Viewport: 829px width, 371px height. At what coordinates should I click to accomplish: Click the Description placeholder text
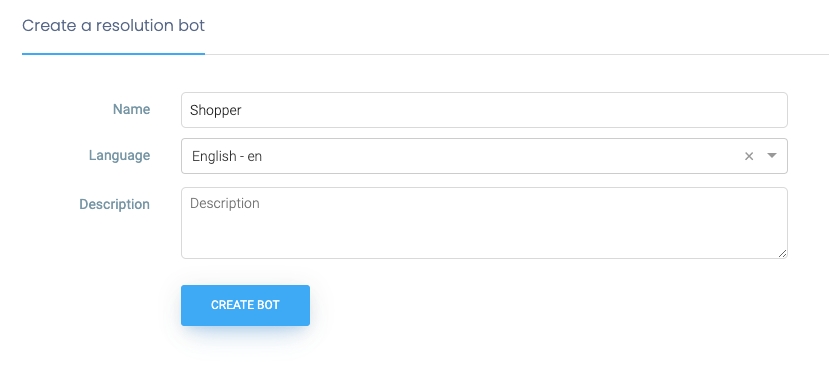point(225,203)
